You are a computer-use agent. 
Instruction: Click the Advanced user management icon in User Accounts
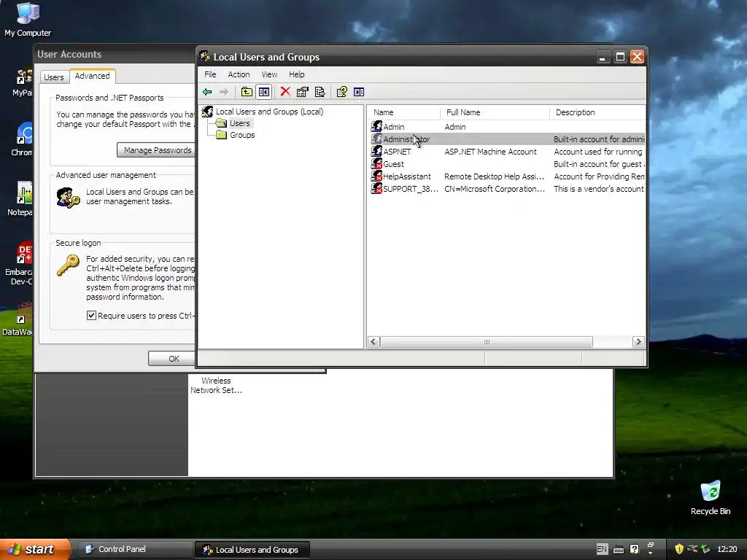click(x=68, y=198)
